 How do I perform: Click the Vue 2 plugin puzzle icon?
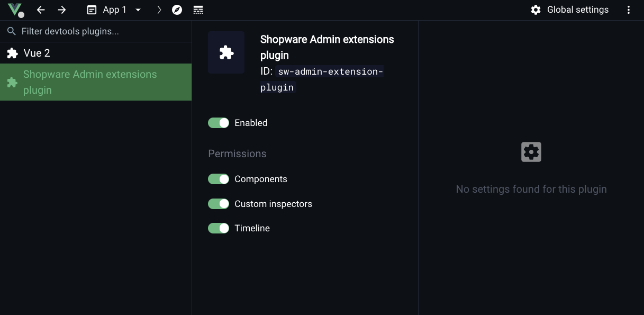(12, 53)
